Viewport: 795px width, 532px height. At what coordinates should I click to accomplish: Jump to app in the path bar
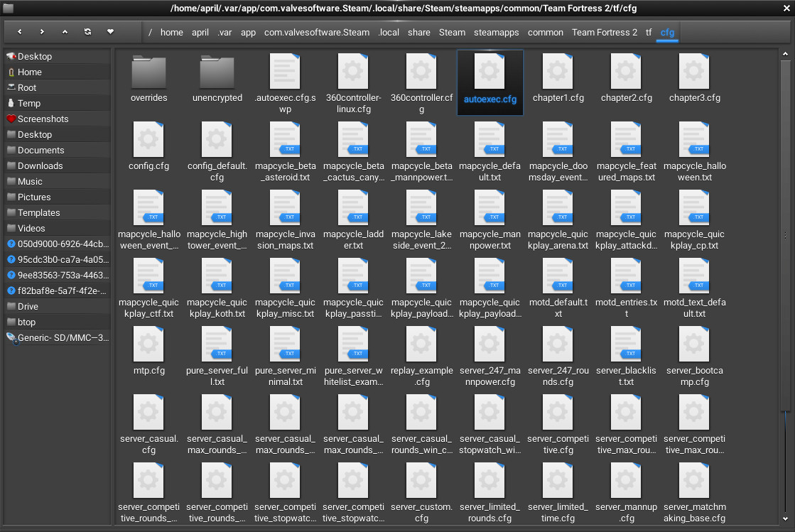(x=248, y=33)
